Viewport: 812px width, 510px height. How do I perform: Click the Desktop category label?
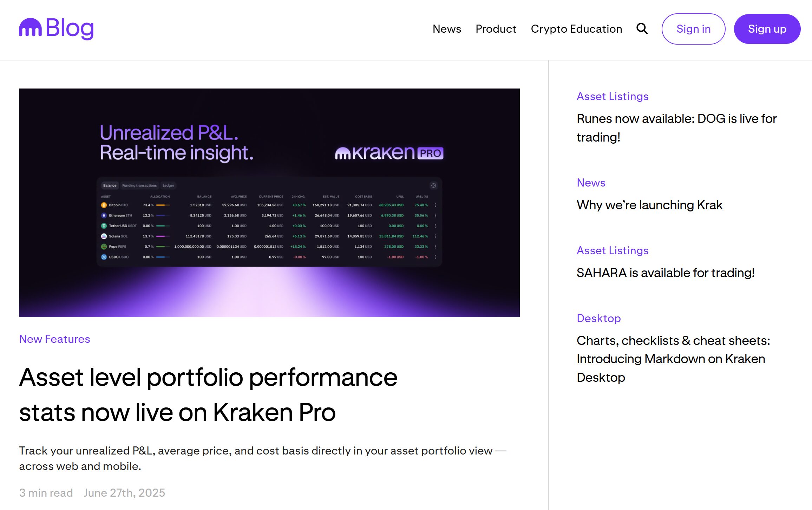tap(598, 318)
